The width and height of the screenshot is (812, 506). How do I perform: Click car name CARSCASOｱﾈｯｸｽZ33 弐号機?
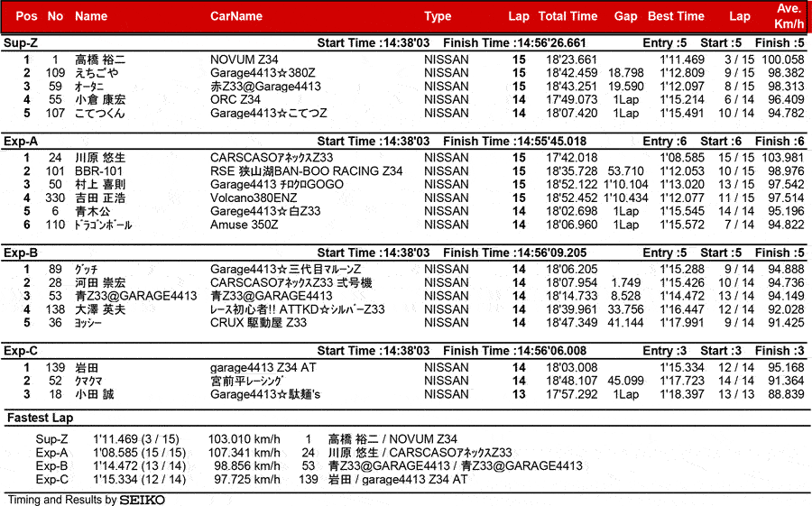point(291,283)
